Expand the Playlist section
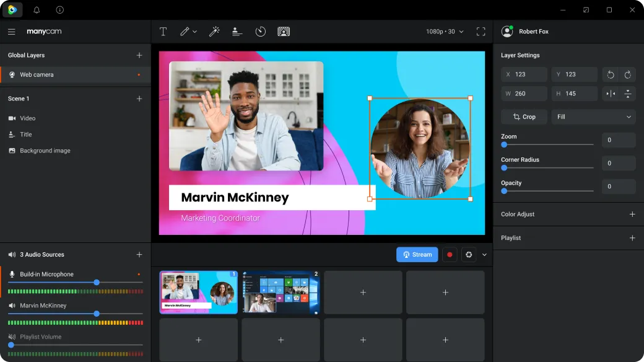This screenshot has width=644, height=362. click(632, 237)
